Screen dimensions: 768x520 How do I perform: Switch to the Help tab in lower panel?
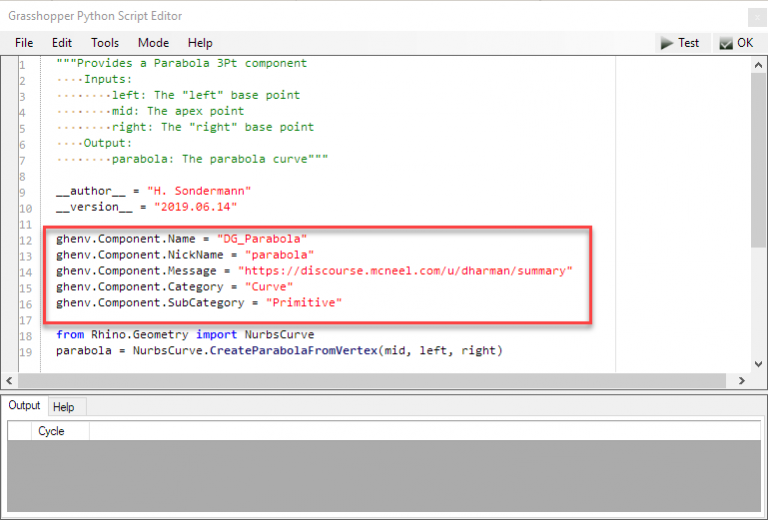(x=64, y=407)
